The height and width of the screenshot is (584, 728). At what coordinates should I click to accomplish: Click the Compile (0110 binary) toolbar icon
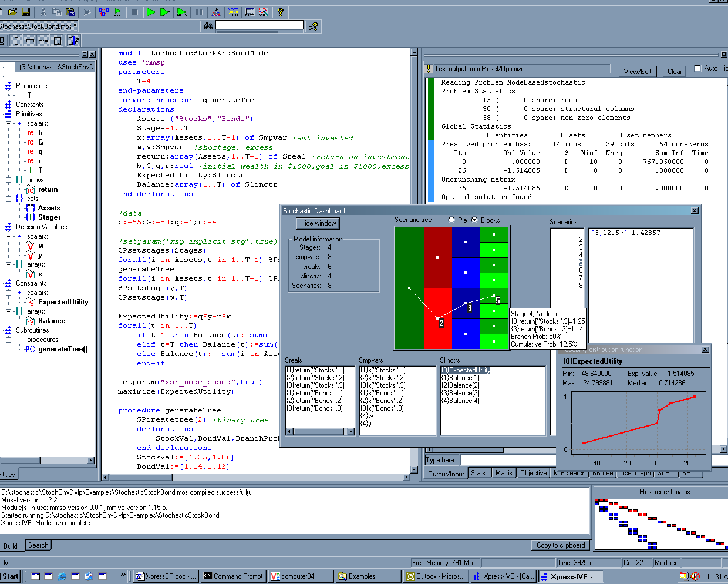[x=104, y=12]
